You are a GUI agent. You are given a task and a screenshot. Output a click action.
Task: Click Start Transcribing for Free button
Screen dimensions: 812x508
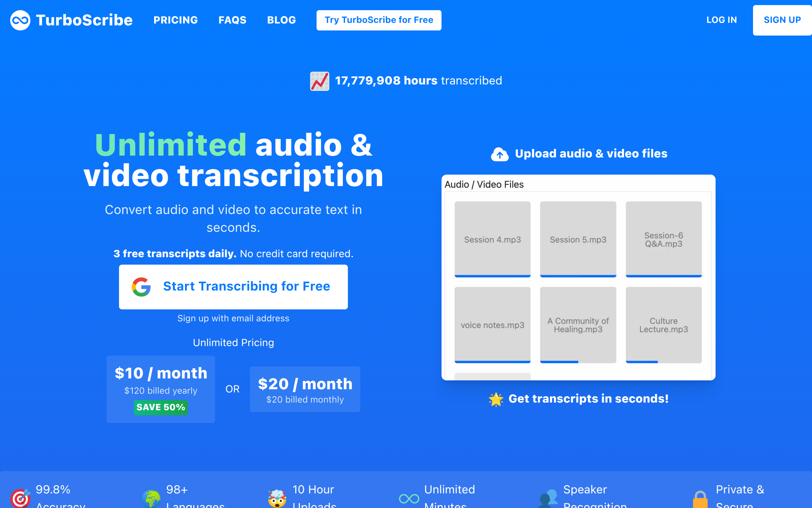(233, 287)
